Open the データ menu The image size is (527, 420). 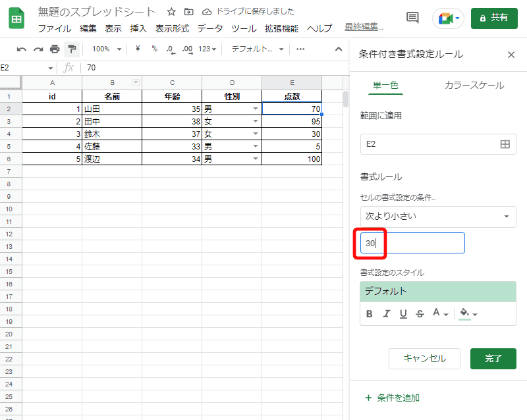point(210,29)
